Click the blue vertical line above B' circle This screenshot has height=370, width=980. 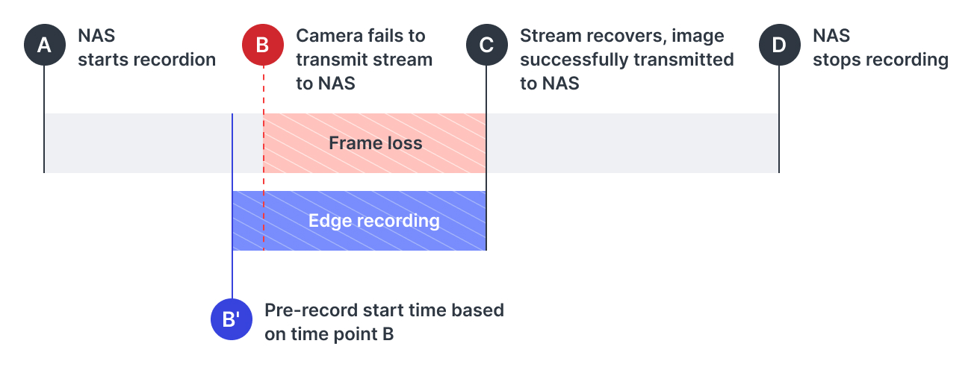pos(232,276)
